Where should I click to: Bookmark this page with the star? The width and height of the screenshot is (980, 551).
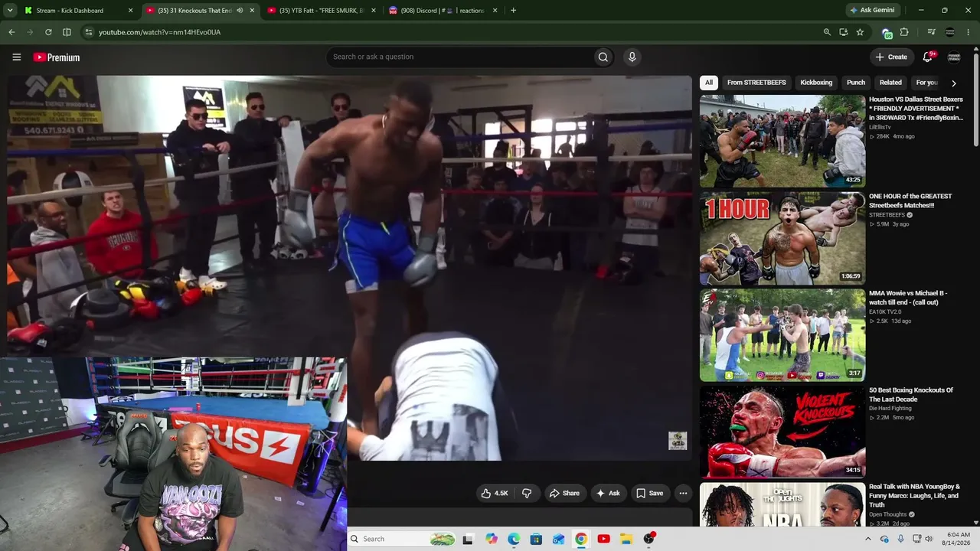[860, 32]
